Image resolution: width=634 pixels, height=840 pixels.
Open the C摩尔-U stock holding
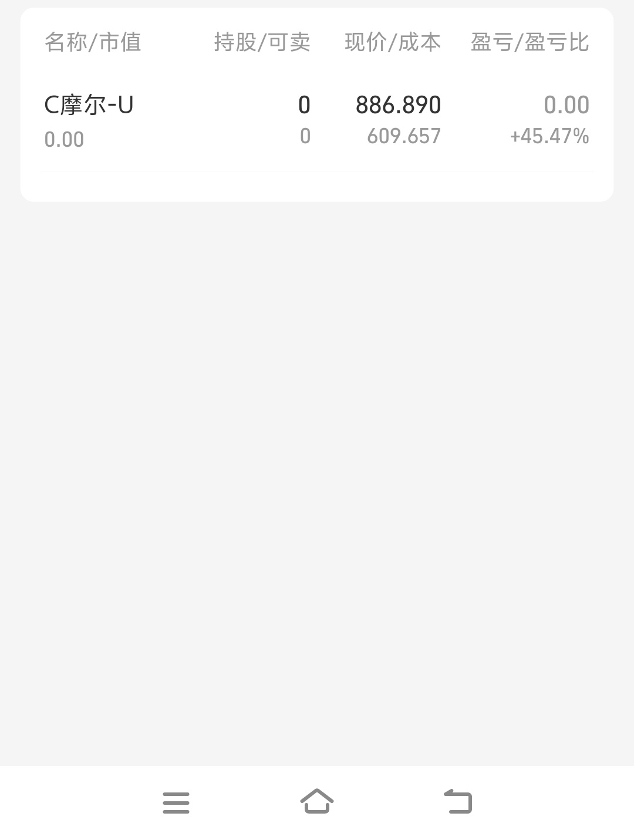89,105
